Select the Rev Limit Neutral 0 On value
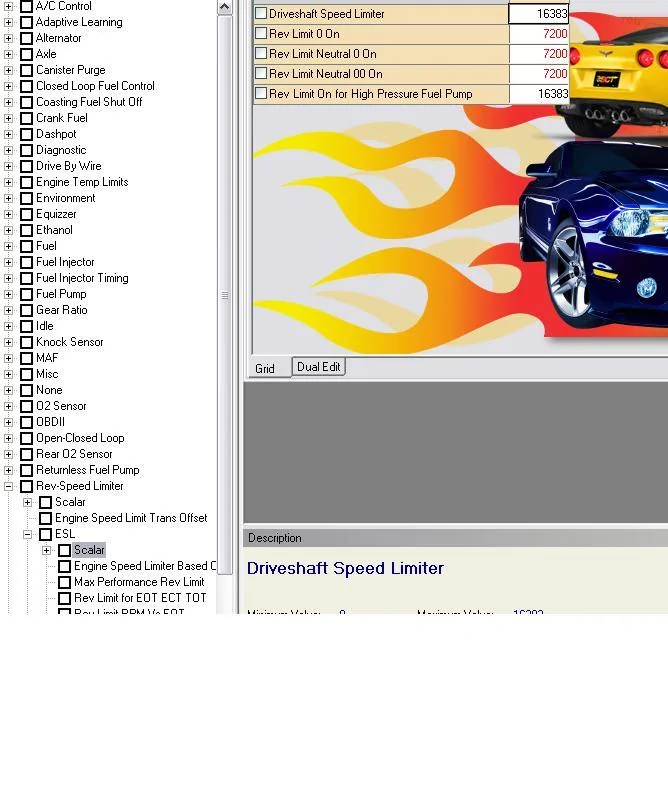 pos(539,54)
